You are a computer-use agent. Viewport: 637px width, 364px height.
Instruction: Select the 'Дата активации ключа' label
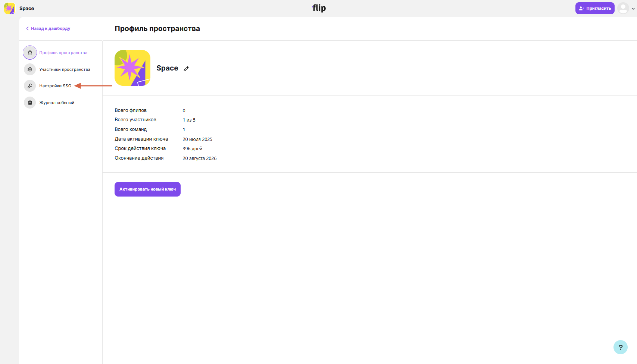(141, 139)
